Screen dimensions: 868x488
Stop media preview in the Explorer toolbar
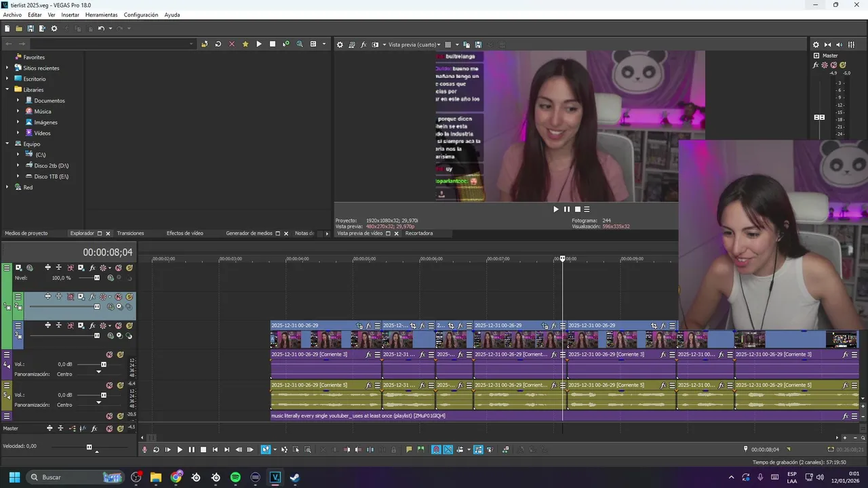273,44
